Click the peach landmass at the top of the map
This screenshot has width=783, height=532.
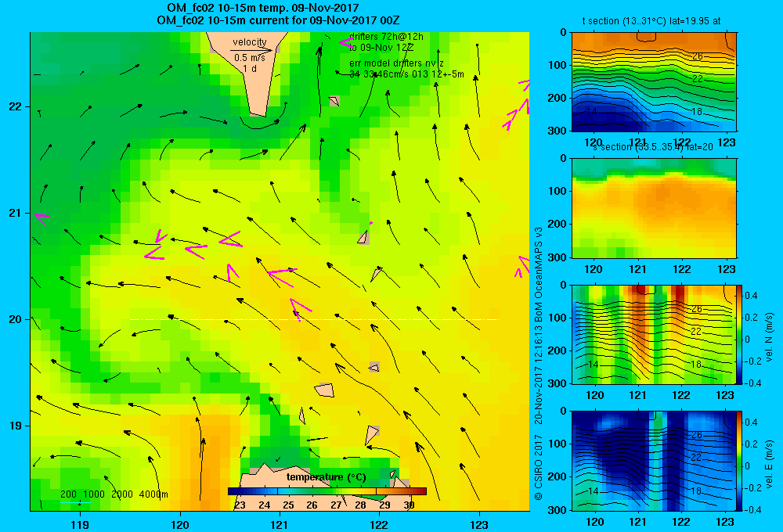[x=250, y=75]
